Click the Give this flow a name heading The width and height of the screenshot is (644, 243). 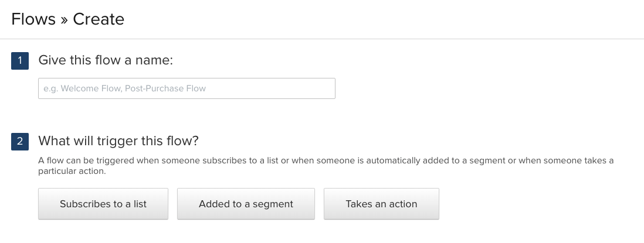coord(106,60)
